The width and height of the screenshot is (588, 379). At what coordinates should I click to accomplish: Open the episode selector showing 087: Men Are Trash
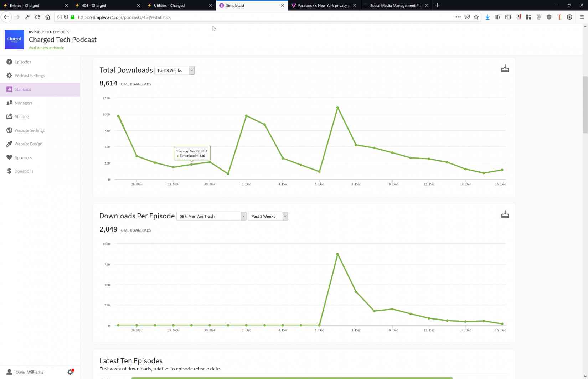click(x=211, y=216)
